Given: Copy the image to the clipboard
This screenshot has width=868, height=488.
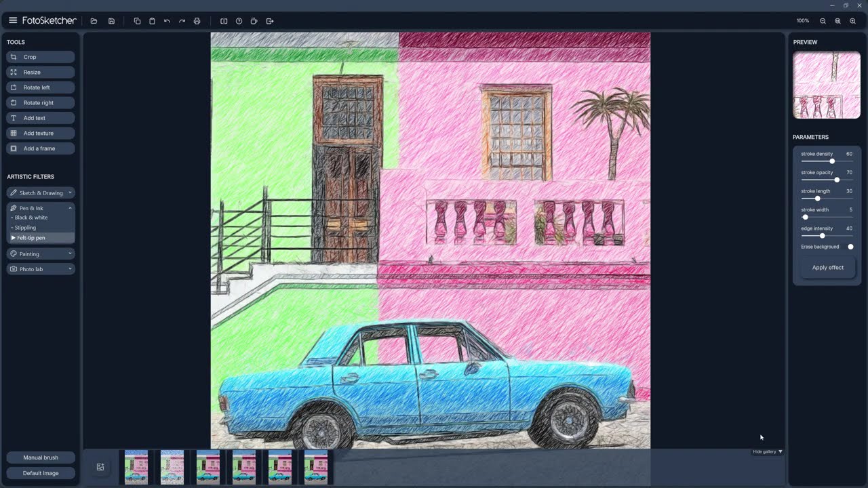Looking at the screenshot, I should 137,21.
